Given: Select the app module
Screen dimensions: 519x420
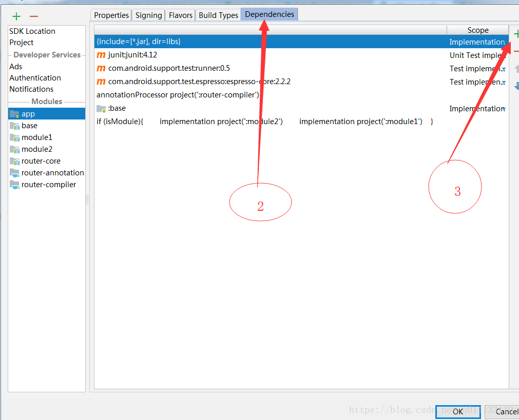Looking at the screenshot, I should point(47,114).
